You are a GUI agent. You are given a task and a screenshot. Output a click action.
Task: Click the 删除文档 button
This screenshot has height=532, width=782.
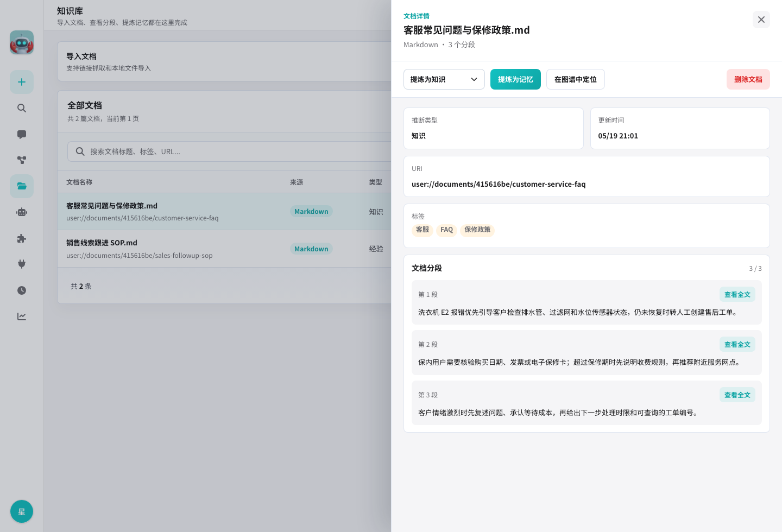point(748,79)
